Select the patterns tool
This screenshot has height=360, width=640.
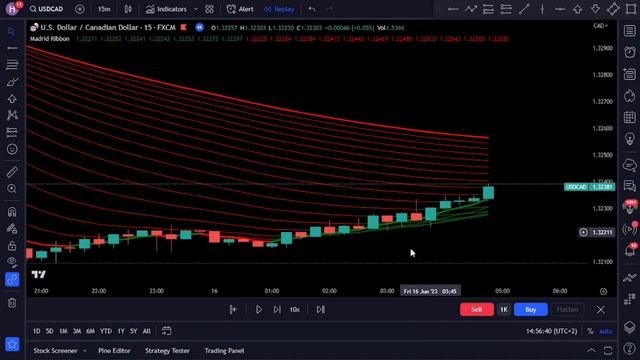tap(12, 115)
